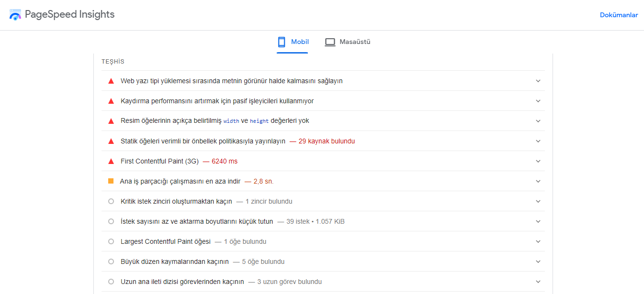Expand the 39 istek request count audit
The width and height of the screenshot is (644, 294).
(x=538, y=221)
